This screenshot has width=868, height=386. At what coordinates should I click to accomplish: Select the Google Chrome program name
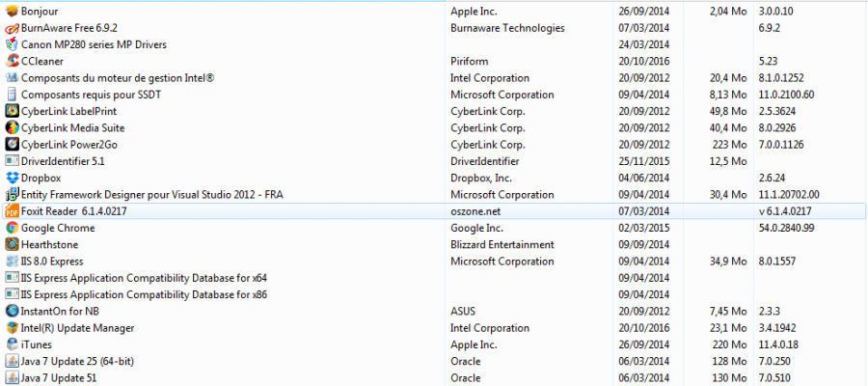[58, 228]
